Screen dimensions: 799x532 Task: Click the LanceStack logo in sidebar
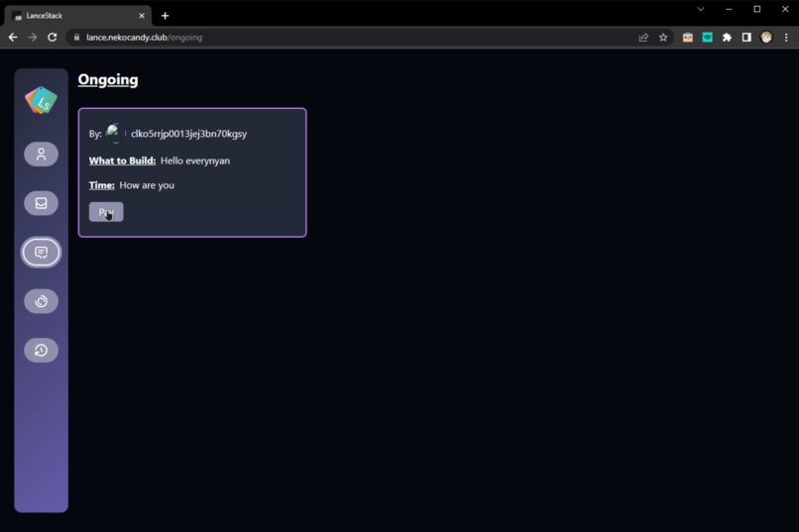[x=42, y=100]
